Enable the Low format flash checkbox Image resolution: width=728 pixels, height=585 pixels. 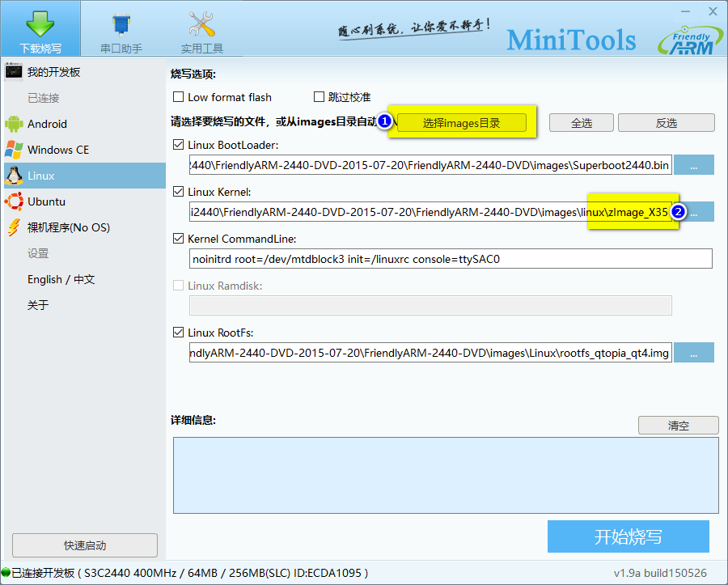[x=178, y=97]
